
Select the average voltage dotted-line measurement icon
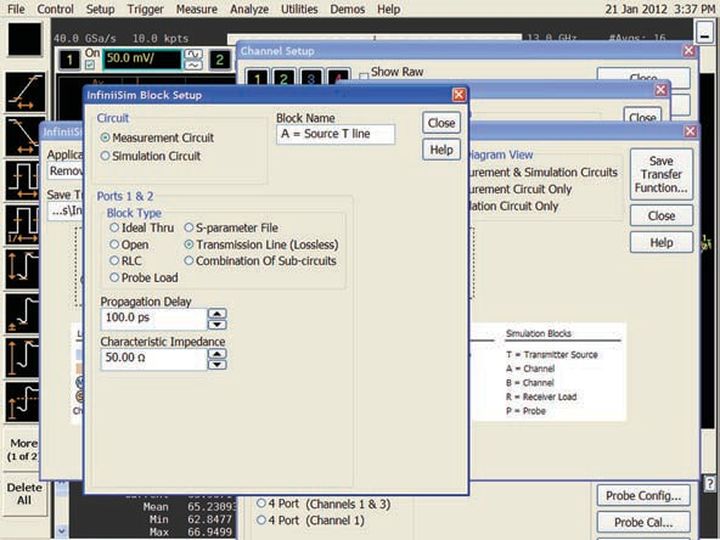[22, 402]
